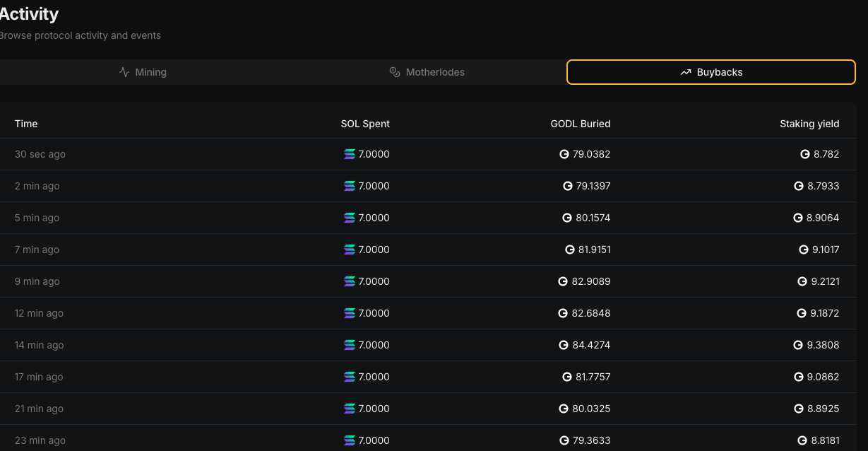The height and width of the screenshot is (451, 868).
Task: Click the Motherlodes coins icon
Action: [395, 72]
